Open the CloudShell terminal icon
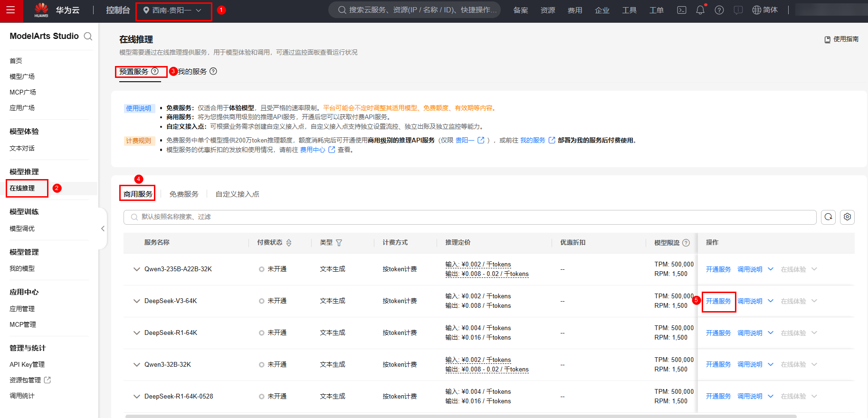 click(x=682, y=10)
